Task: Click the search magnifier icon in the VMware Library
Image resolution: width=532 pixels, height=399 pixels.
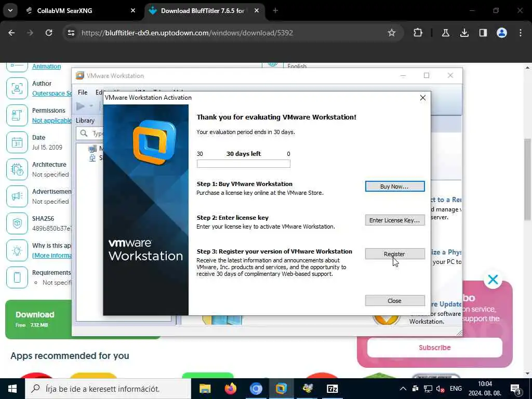Action: click(x=84, y=134)
